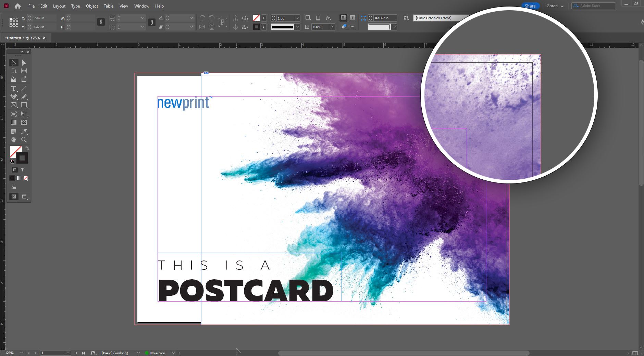Open the stroke weight dropdown

click(297, 18)
